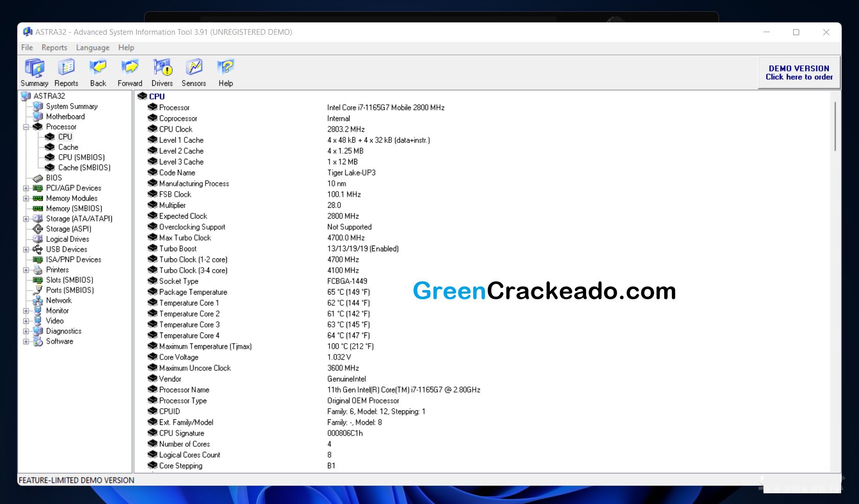Viewport: 859px width, 504px height.
Task: Select CPU under Processor in tree
Action: click(65, 137)
